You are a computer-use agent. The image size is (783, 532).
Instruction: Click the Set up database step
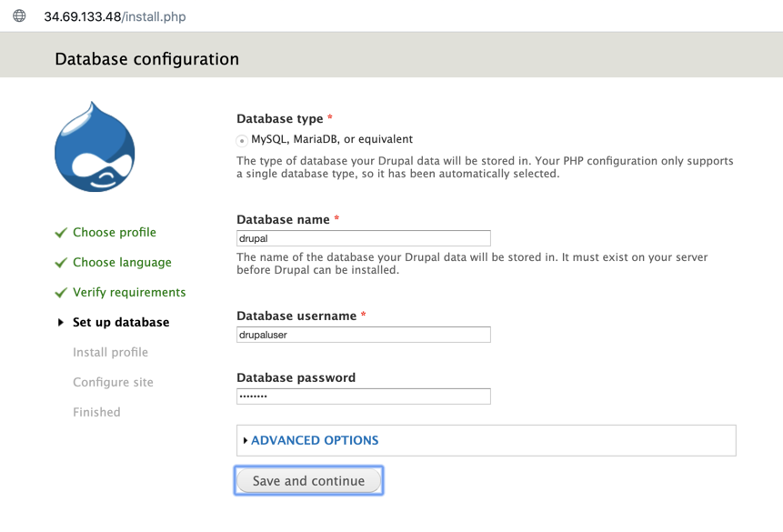click(121, 323)
